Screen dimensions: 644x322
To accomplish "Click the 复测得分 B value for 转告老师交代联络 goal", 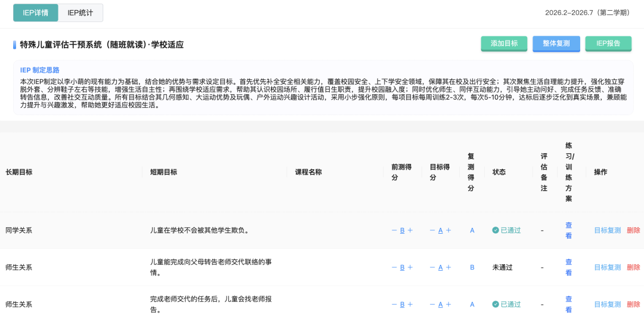I will [x=472, y=267].
